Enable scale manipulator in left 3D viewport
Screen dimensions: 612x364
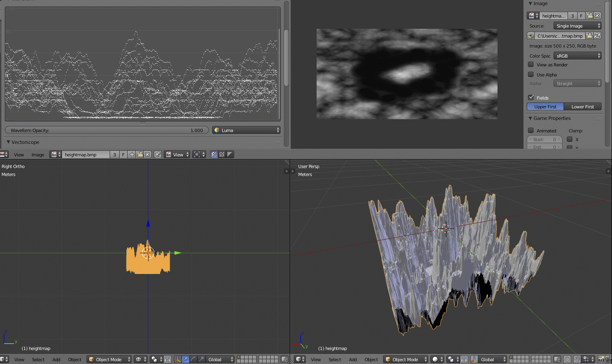[201, 359]
